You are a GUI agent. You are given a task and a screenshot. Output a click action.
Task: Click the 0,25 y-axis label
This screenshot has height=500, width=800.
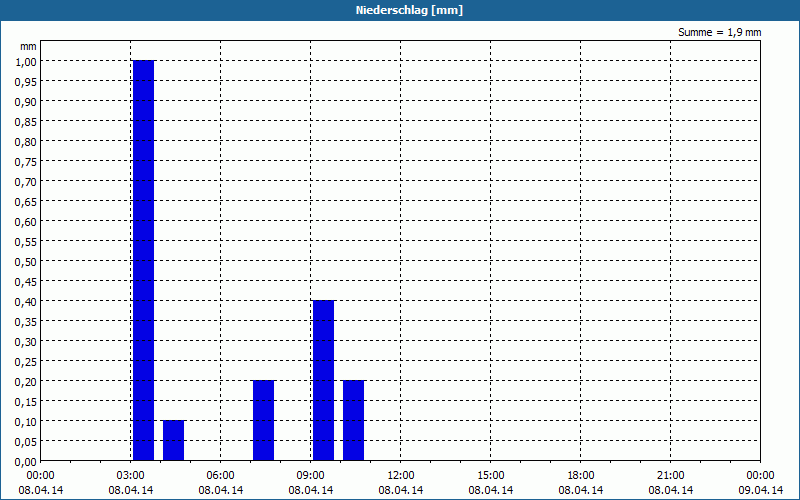pos(26,361)
